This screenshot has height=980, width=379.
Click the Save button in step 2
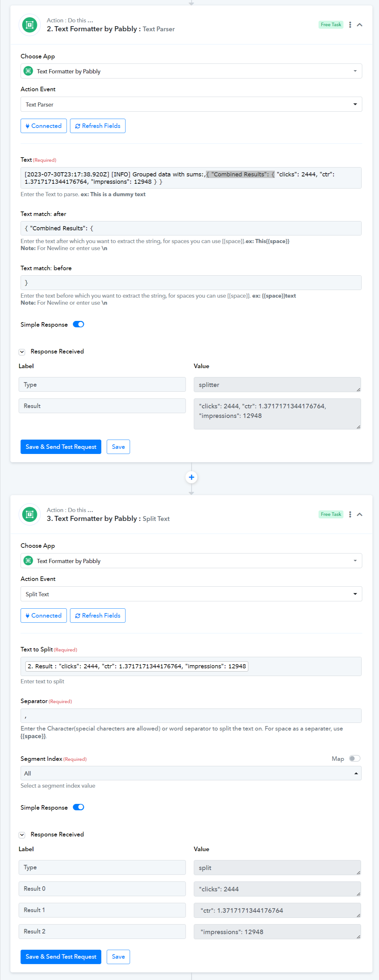pyautogui.click(x=118, y=447)
